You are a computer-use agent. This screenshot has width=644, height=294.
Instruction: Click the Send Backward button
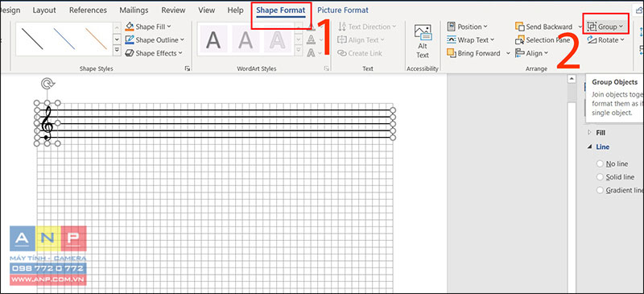coord(544,27)
